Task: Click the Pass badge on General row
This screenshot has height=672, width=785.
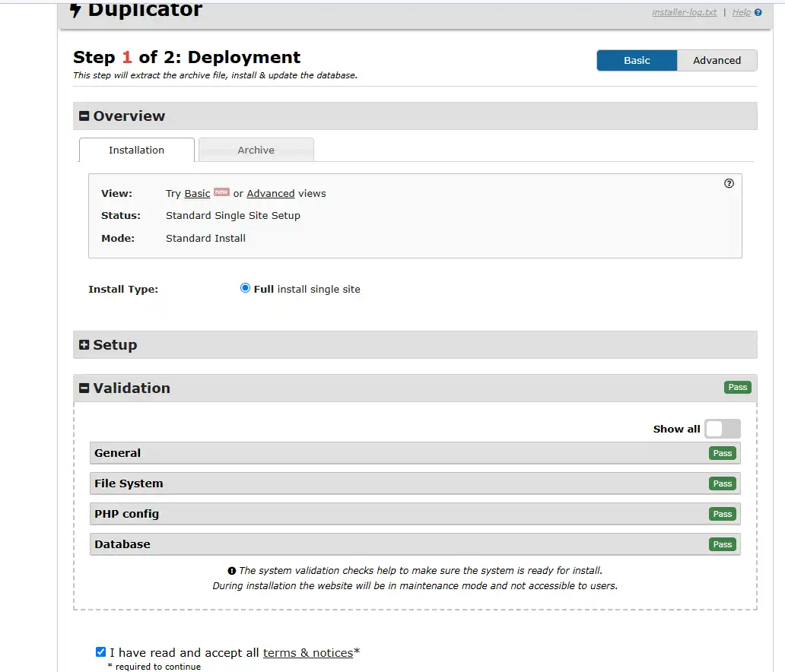Action: (723, 453)
